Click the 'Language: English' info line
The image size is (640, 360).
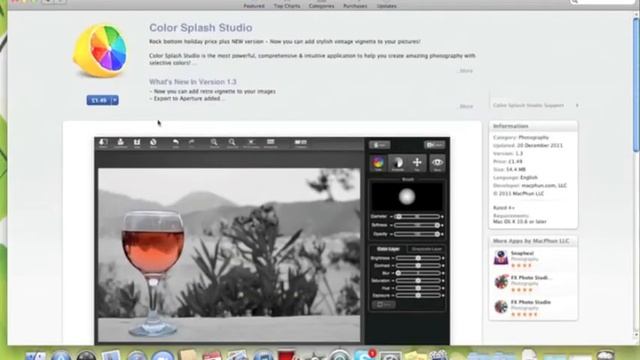tap(515, 178)
